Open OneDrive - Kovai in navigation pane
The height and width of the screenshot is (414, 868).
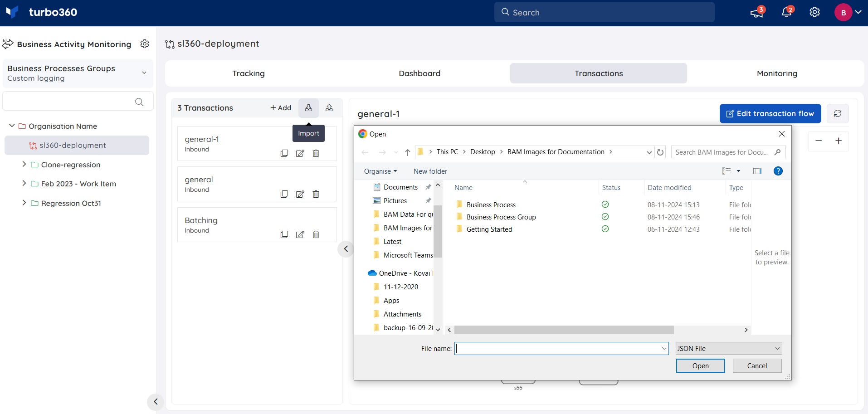point(400,273)
